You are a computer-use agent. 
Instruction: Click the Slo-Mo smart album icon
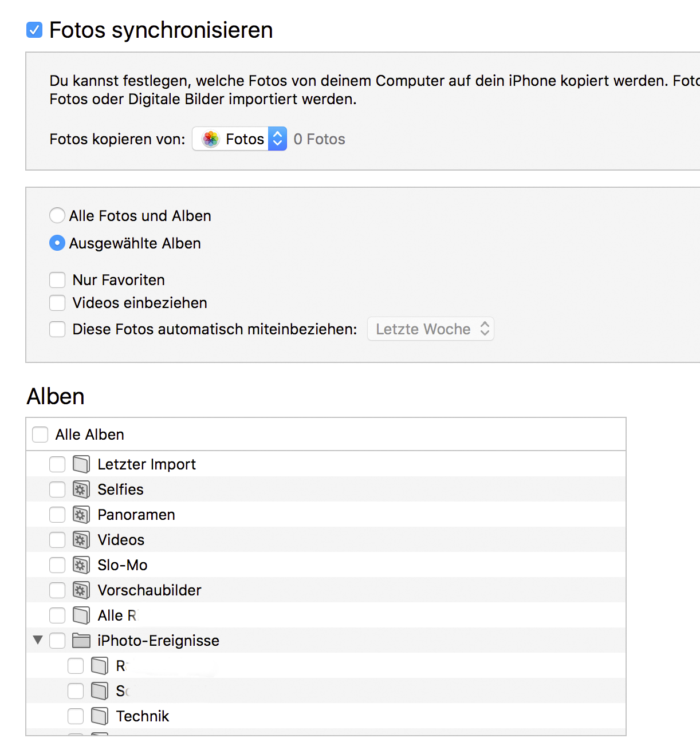tap(81, 565)
